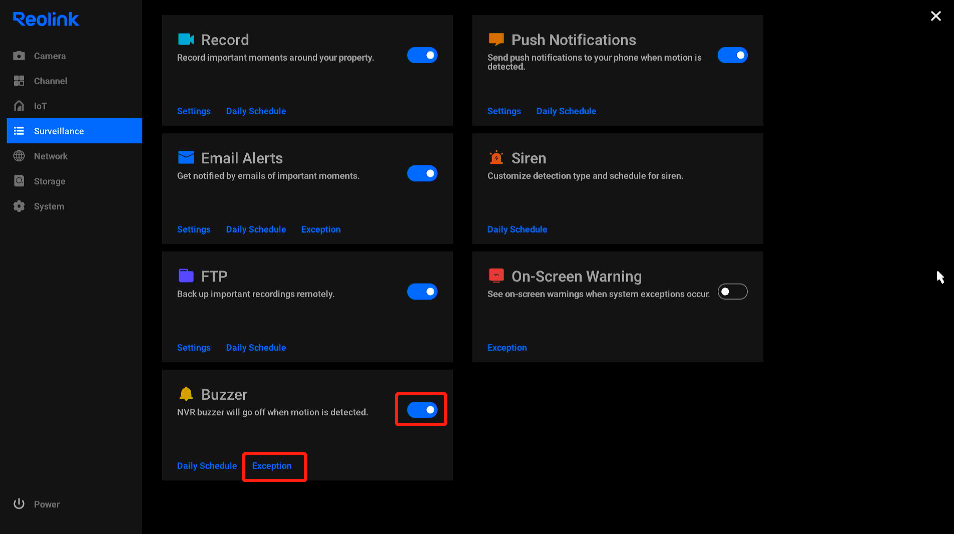
Task: Close the settings window with X
Action: tap(936, 16)
